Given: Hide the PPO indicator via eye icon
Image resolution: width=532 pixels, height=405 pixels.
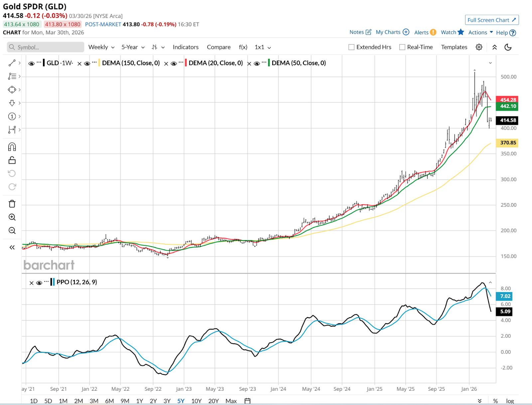Looking at the screenshot, I should point(39,283).
